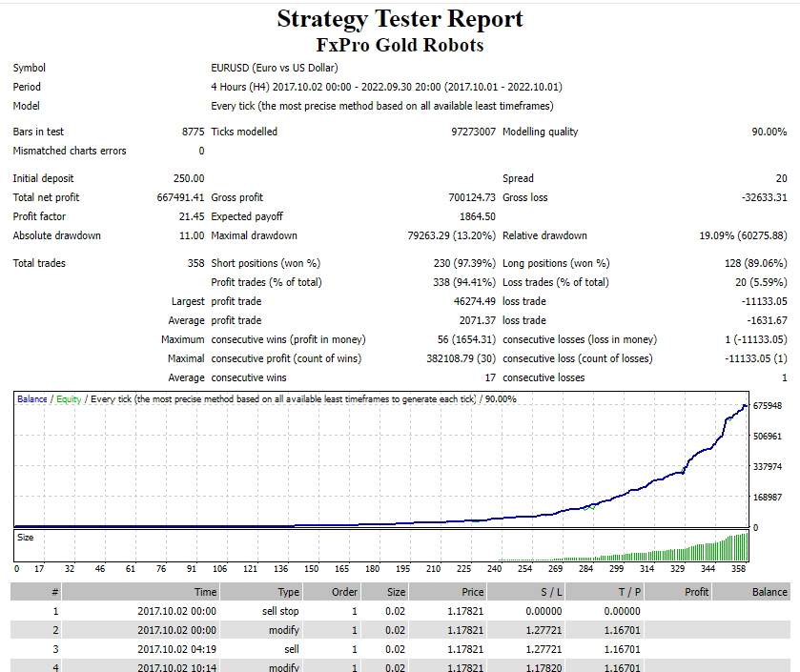This screenshot has width=800, height=672.
Task: Click the Strategy Tester Report title
Action: click(400, 19)
